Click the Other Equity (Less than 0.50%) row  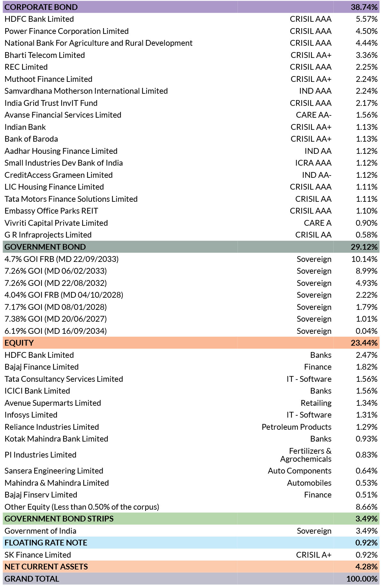click(82, 507)
